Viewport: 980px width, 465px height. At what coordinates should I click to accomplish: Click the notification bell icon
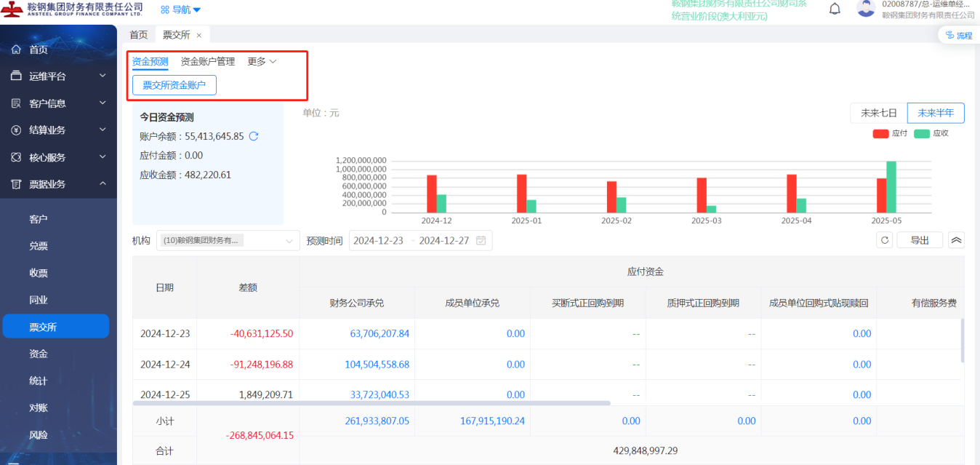tap(835, 9)
